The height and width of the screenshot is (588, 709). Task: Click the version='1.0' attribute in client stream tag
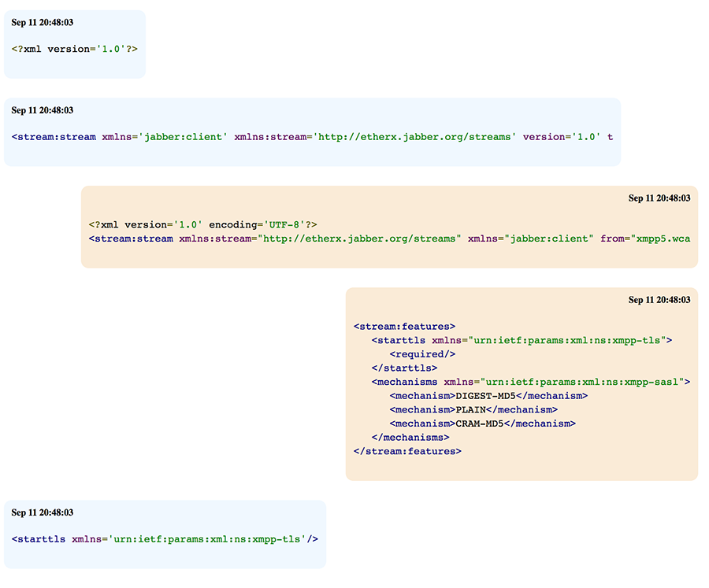coord(562,137)
